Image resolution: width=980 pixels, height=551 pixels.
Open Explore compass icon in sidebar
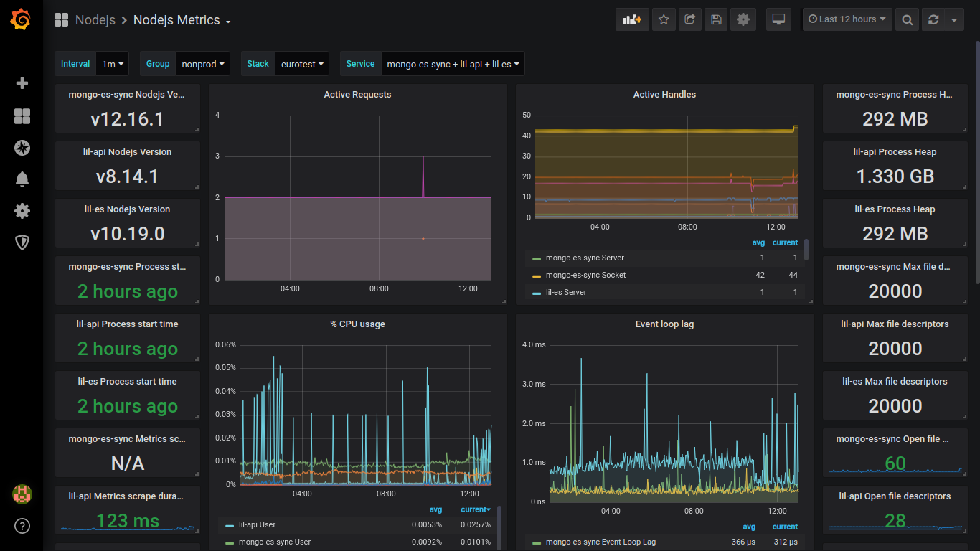click(x=22, y=148)
